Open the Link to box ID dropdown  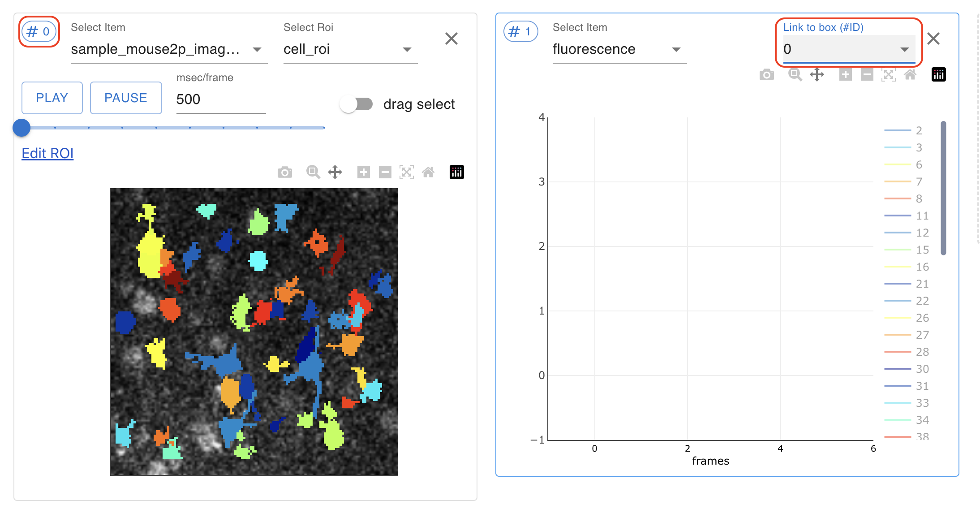tap(849, 49)
